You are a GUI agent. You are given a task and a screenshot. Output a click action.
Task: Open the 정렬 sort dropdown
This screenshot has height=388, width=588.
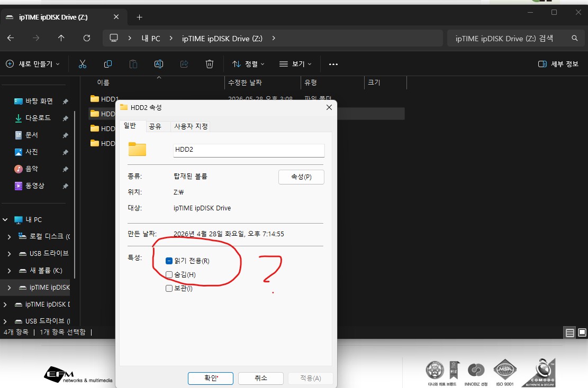[x=248, y=64]
